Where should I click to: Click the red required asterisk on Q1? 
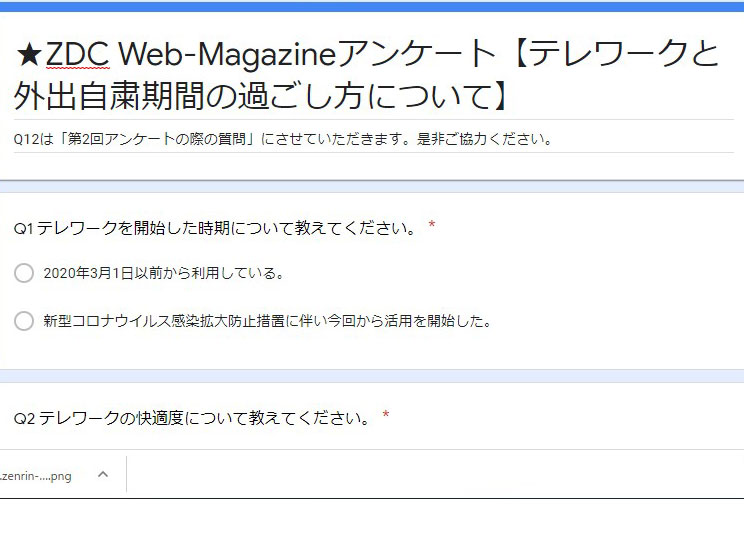(x=432, y=226)
